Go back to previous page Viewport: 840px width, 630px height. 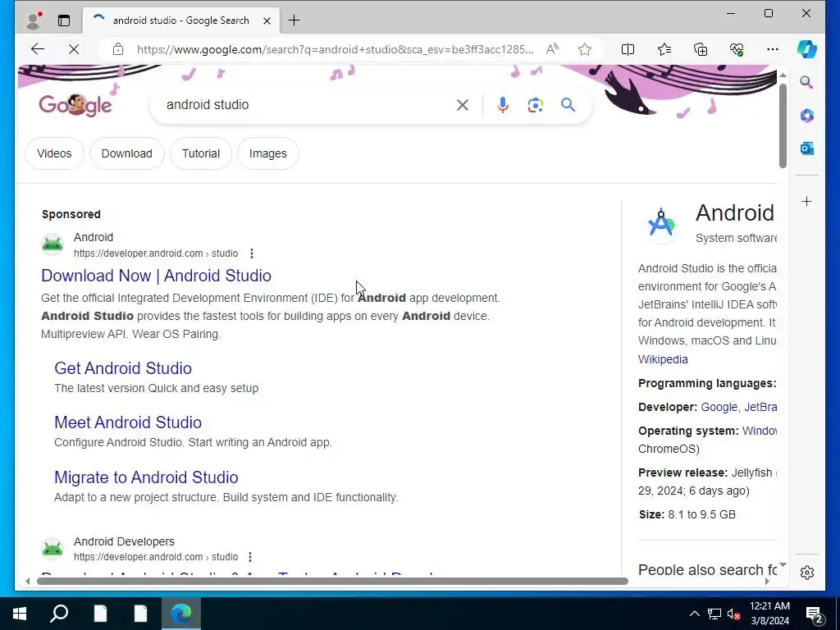click(x=38, y=49)
